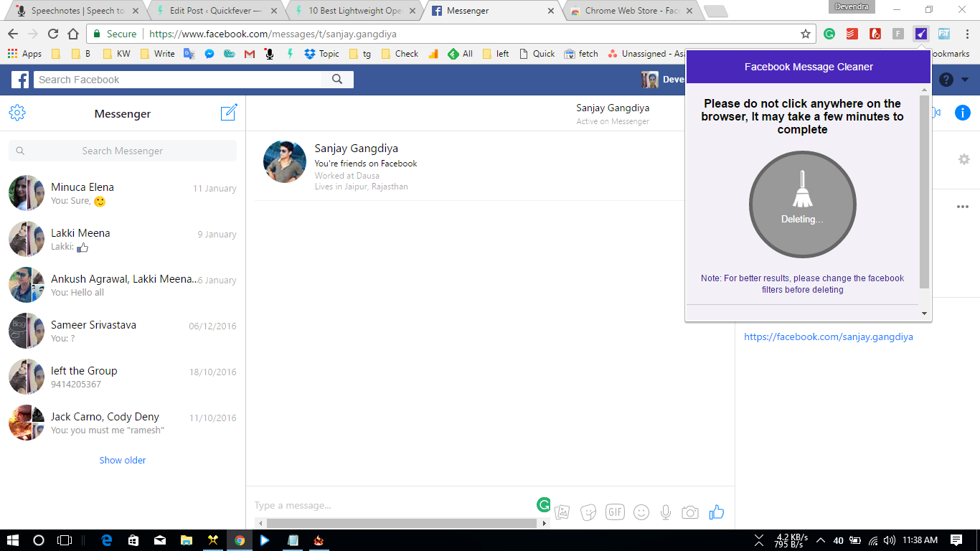Click the Type a message input box
The image size is (980, 551).
coord(393,505)
